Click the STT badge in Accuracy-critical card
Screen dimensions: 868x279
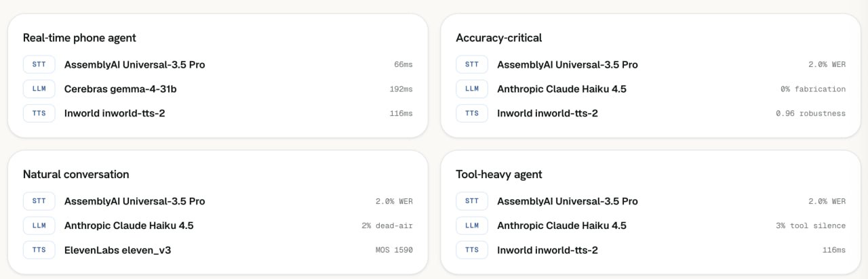point(471,64)
